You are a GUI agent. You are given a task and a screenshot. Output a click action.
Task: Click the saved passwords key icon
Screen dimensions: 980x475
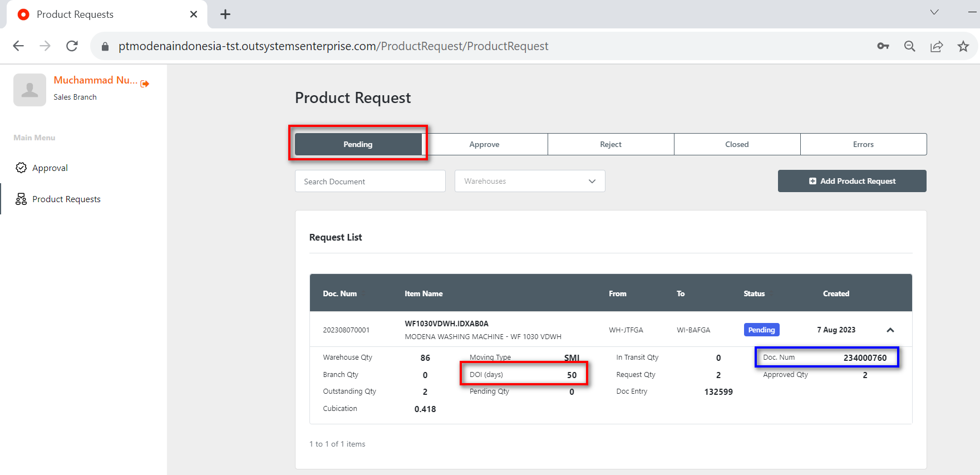(x=883, y=46)
